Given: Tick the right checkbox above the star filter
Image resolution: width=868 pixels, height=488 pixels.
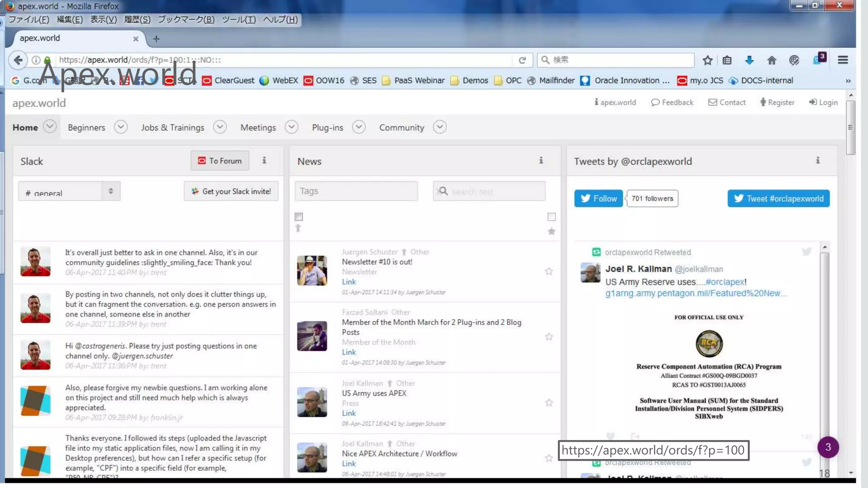Looking at the screenshot, I should click(x=551, y=217).
